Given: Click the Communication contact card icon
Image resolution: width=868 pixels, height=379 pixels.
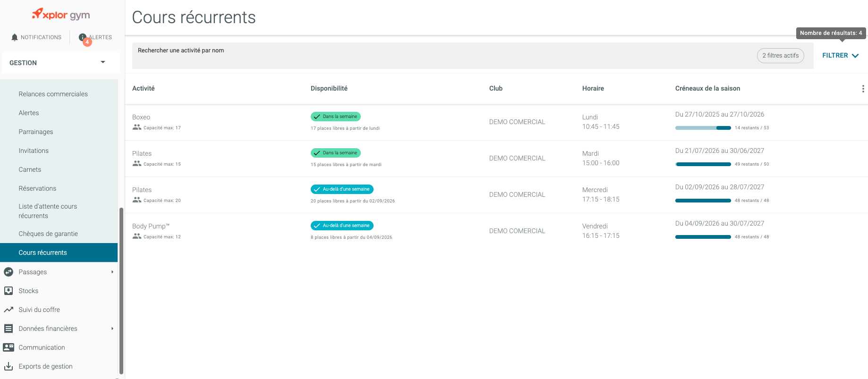Looking at the screenshot, I should pos(9,347).
